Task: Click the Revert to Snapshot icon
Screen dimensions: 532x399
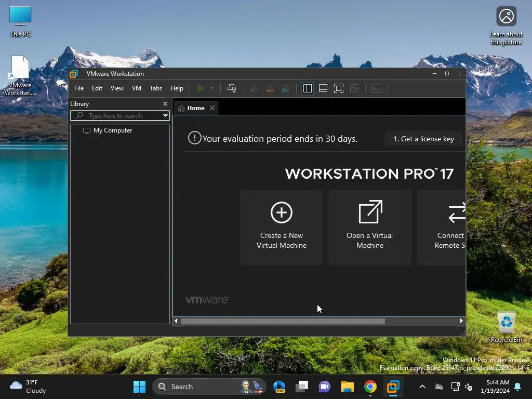Action: pos(270,88)
